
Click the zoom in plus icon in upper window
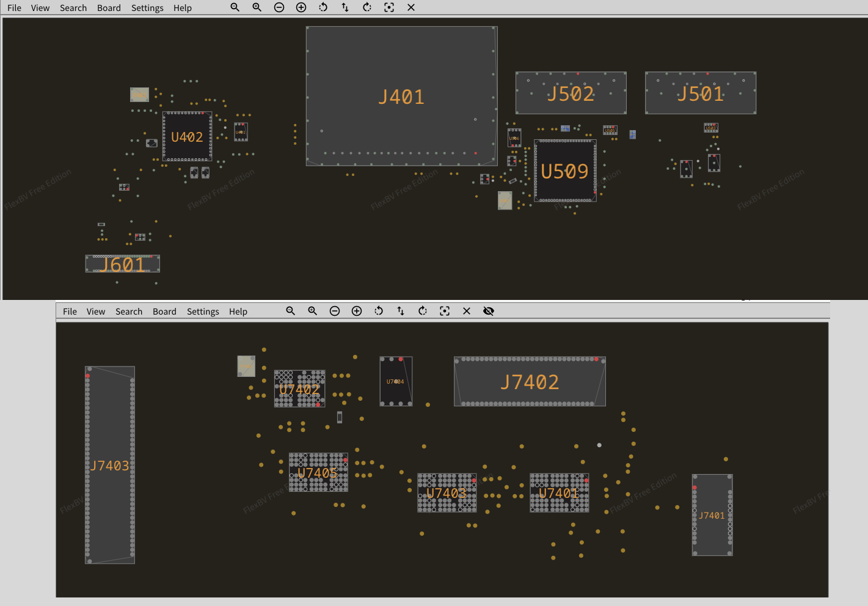301,7
